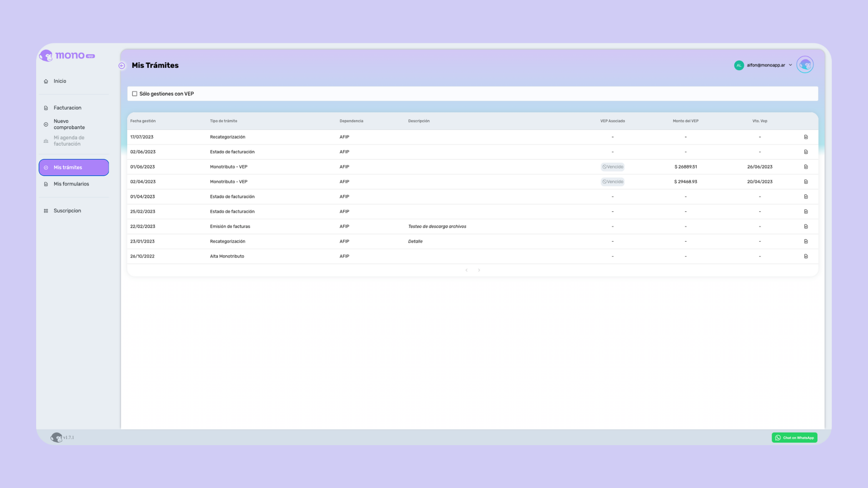Screen dimensions: 868x488
Task: Go to next page of table
Action: (x=479, y=270)
